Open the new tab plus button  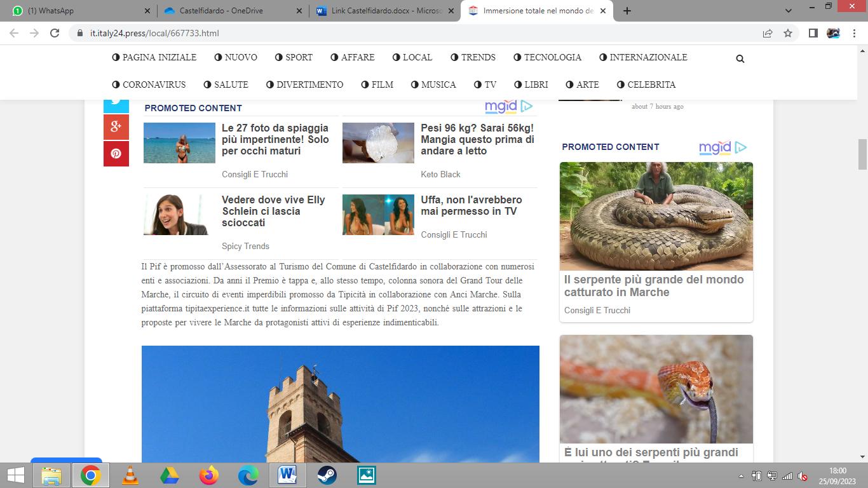coord(627,11)
